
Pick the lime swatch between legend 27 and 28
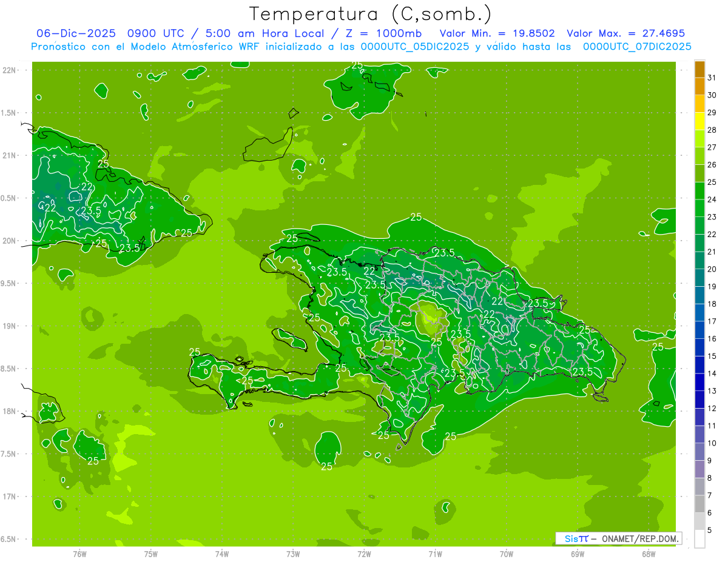point(699,139)
